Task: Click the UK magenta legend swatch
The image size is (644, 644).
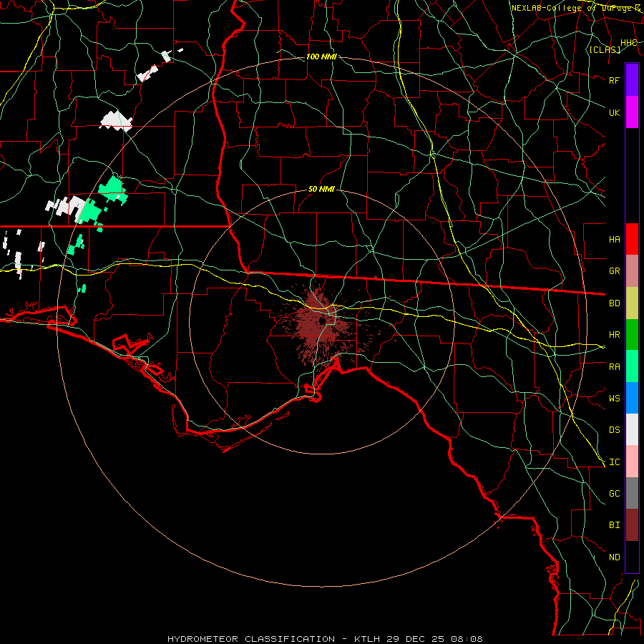Action: [632, 112]
